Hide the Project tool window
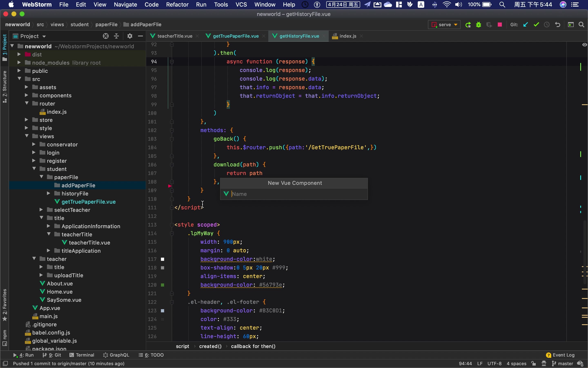588x368 pixels. (140, 36)
